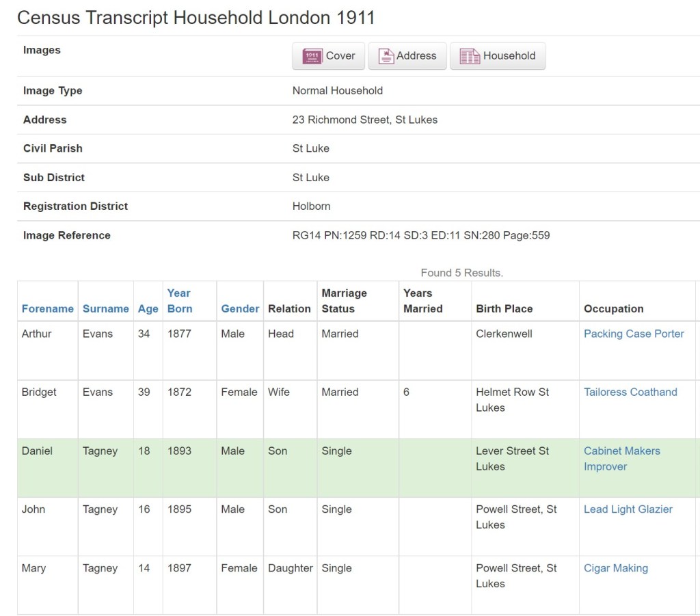Sort table by Gender column
Viewport: 700px width, 616px height.
tap(240, 308)
